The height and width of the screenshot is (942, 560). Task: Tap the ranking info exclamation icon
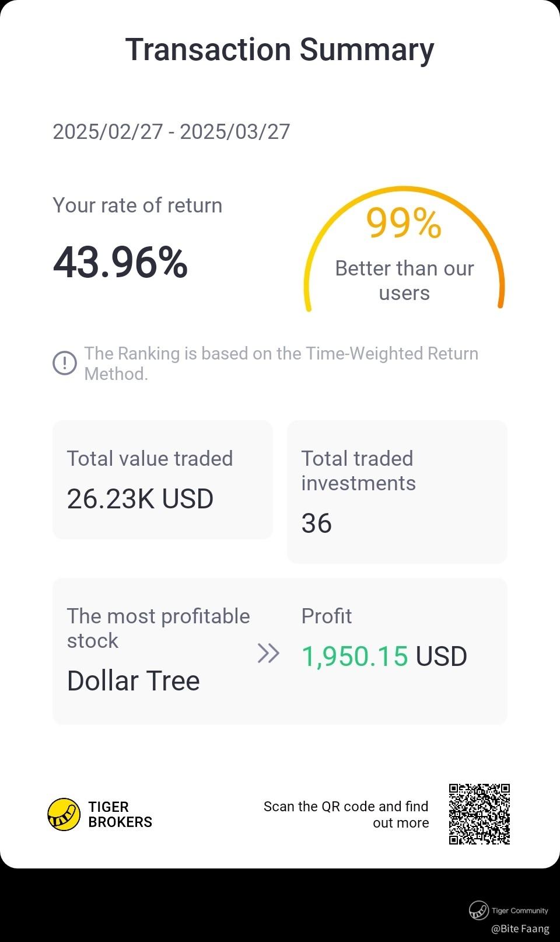(65, 363)
